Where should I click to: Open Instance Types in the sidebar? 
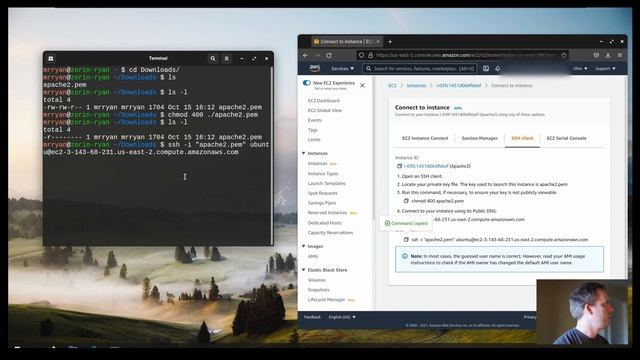[323, 173]
